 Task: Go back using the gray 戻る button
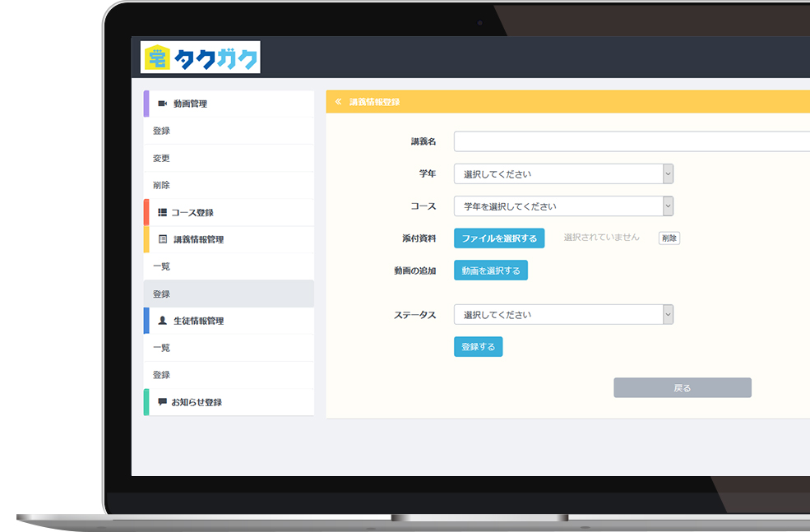pos(682,388)
